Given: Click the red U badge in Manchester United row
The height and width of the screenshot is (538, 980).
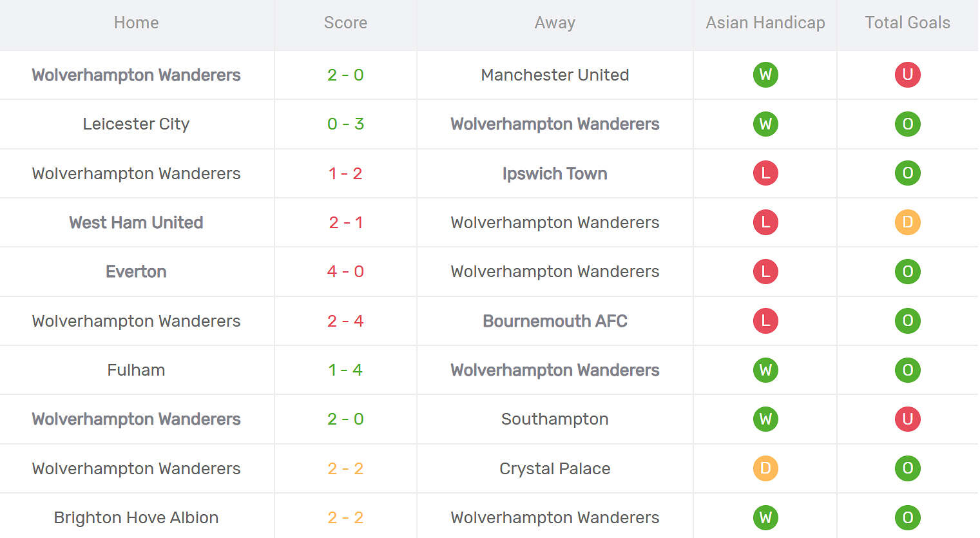Looking at the screenshot, I should pyautogui.click(x=907, y=75).
